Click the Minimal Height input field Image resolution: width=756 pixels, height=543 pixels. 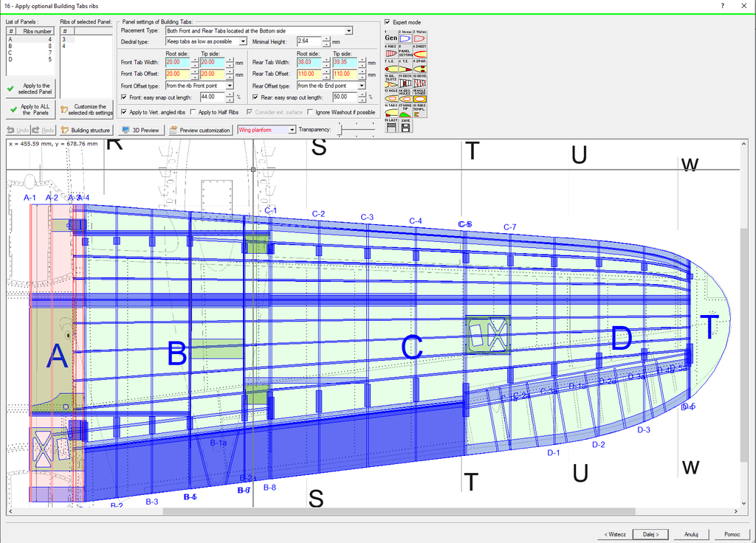pyautogui.click(x=308, y=42)
